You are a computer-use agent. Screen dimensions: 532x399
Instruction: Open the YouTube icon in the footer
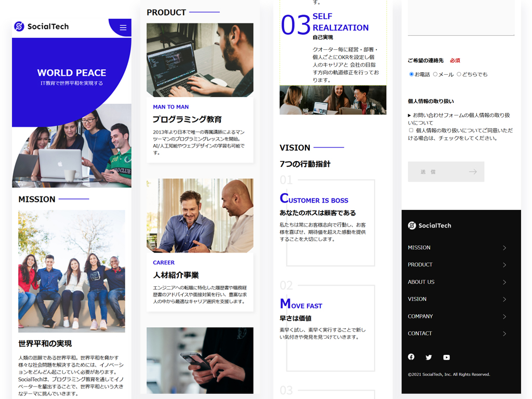[446, 357]
